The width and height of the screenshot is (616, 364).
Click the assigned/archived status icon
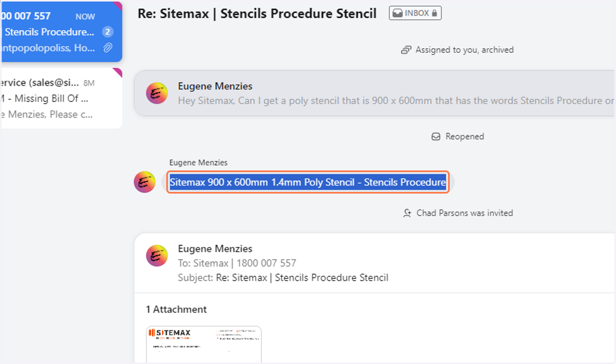[407, 50]
